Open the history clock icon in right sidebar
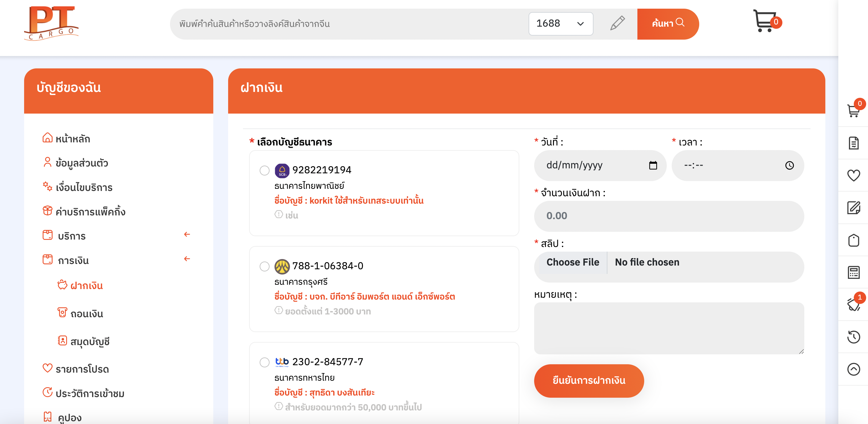The width and height of the screenshot is (868, 424). point(853,337)
